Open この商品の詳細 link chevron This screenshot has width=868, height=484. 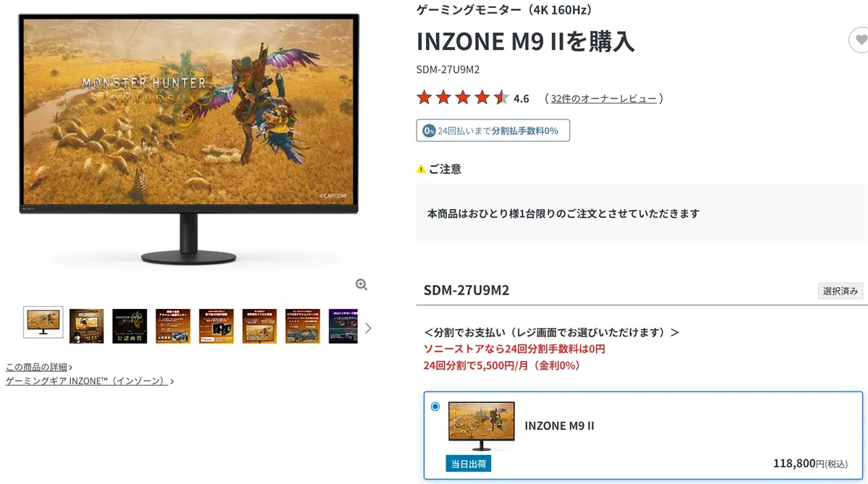70,368
